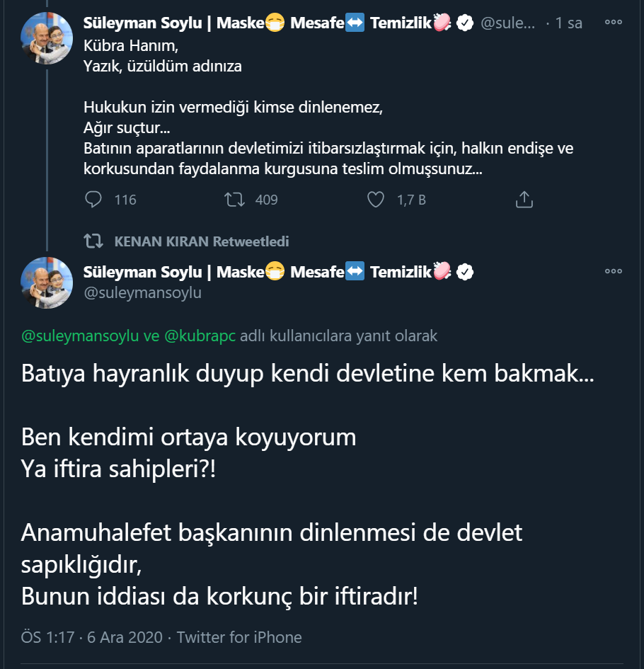Click the retweet icon showing 409
This screenshot has width=644, height=669.
click(234, 200)
